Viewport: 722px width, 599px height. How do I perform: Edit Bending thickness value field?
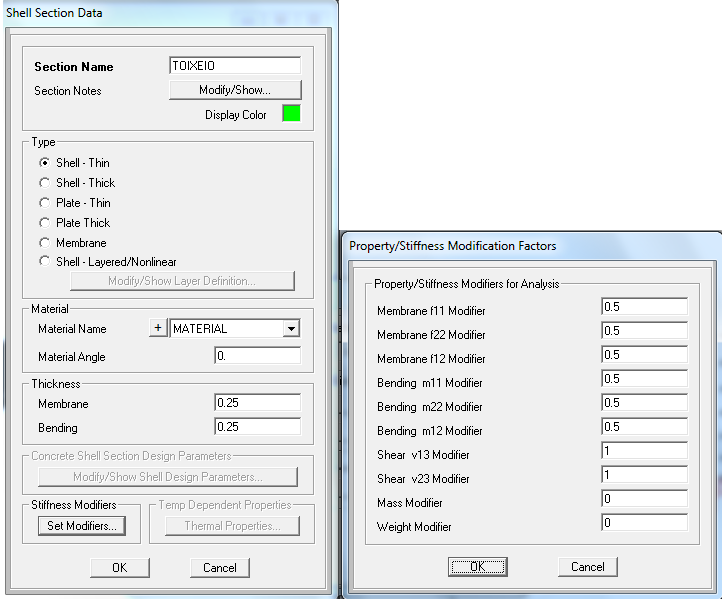coord(257,427)
